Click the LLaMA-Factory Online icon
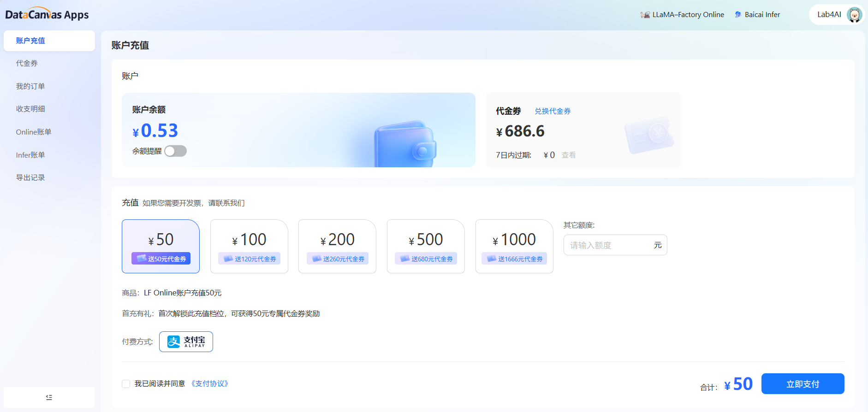The height and width of the screenshot is (412, 868). 645,15
